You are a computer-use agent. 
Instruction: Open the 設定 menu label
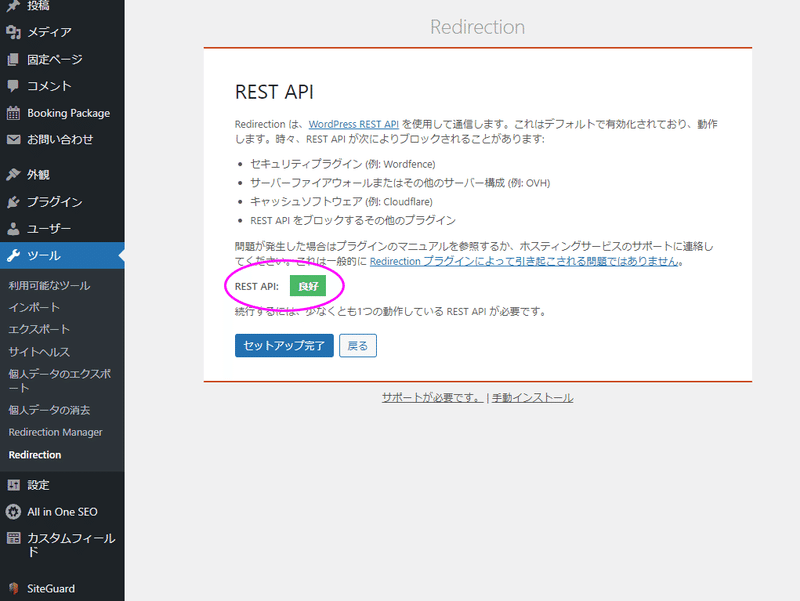[x=38, y=485]
